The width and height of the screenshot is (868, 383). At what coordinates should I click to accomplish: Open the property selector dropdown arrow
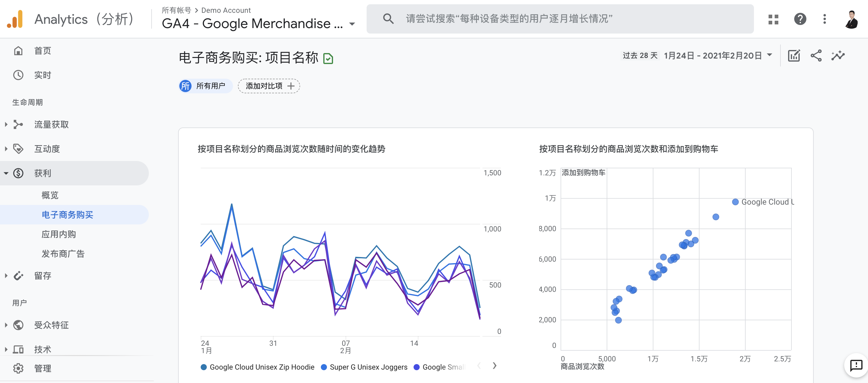(x=352, y=24)
